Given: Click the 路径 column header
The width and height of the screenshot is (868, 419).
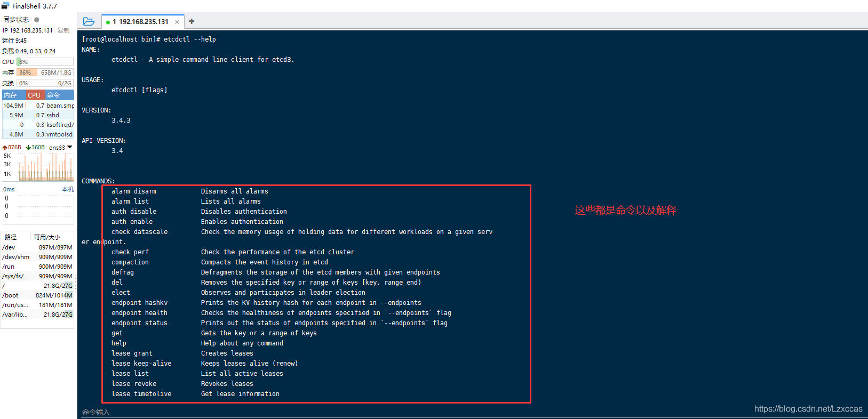Looking at the screenshot, I should coord(11,237).
